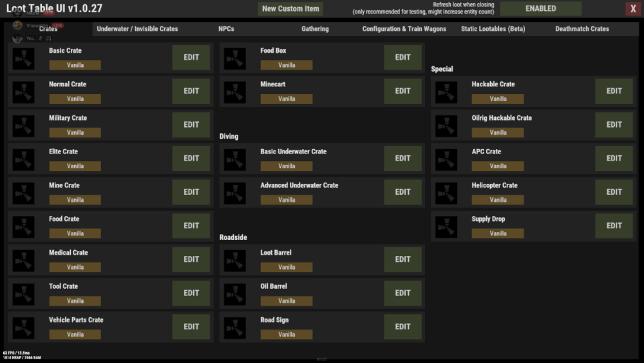Screen dimensions: 644x363
Task: Edit the Helicopter Crate loot table
Action: click(x=614, y=192)
